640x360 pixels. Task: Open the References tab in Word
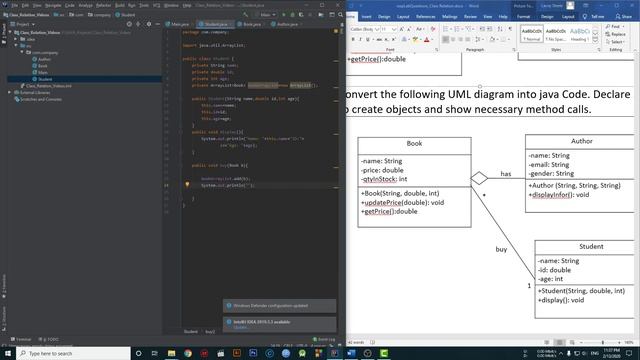425,17
